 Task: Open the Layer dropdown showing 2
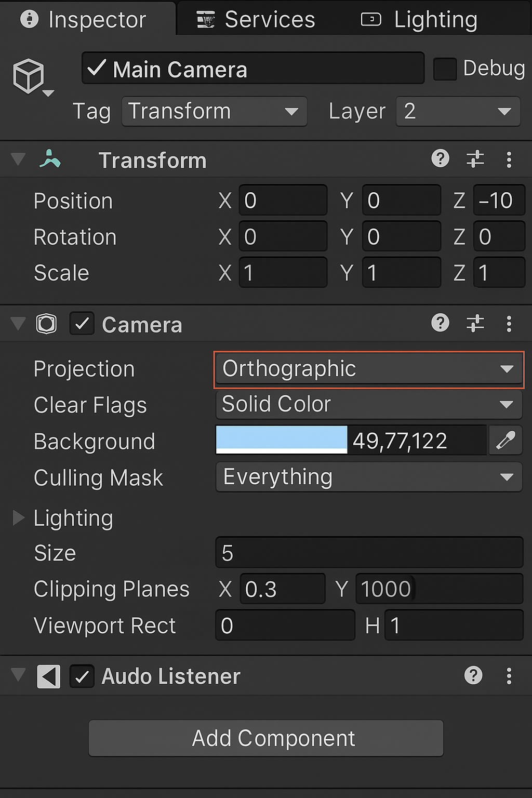[x=458, y=111]
